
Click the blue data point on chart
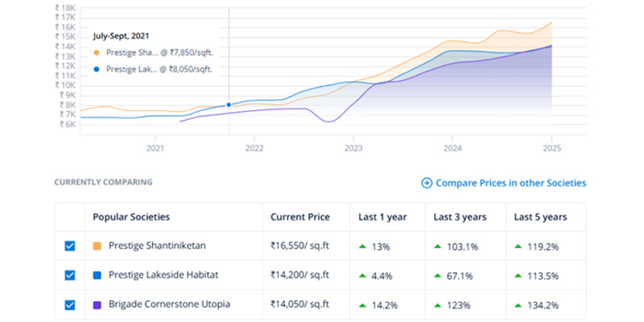pyautogui.click(x=229, y=105)
